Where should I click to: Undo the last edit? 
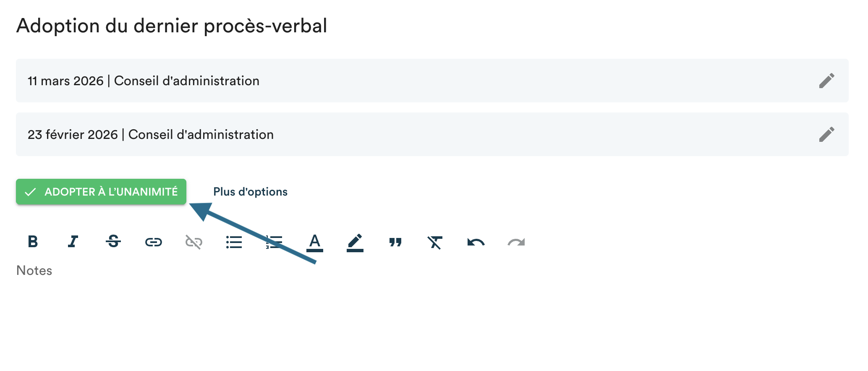click(x=476, y=242)
